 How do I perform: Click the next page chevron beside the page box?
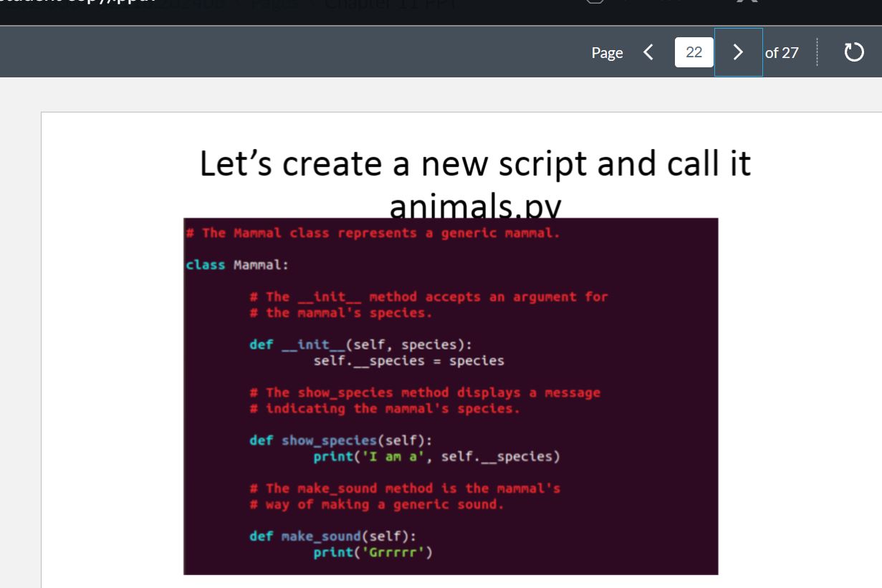(738, 52)
